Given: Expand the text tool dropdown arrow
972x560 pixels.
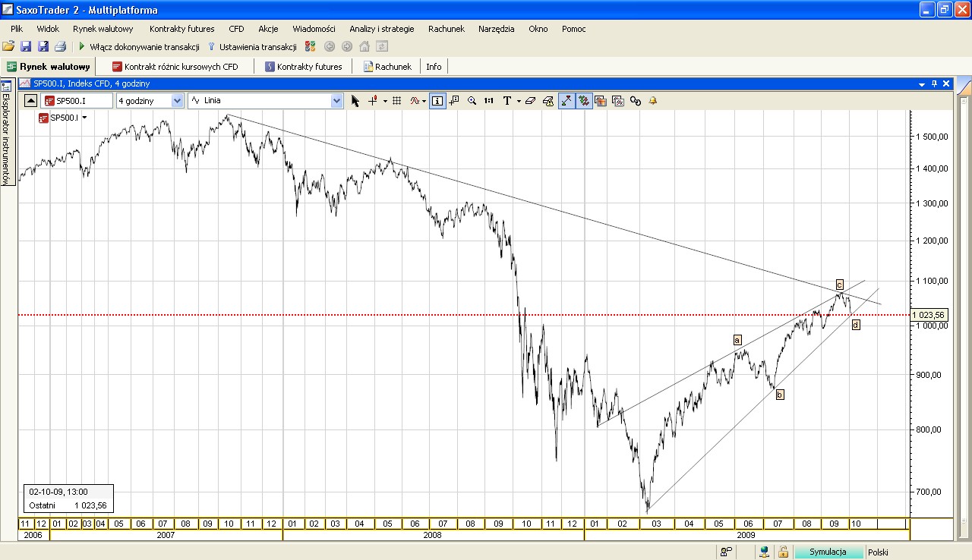Looking at the screenshot, I should 519,100.
